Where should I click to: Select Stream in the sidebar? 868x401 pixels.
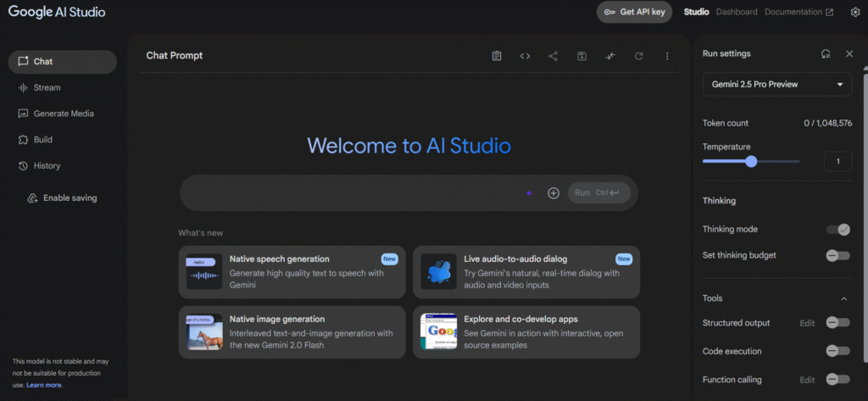tap(47, 87)
